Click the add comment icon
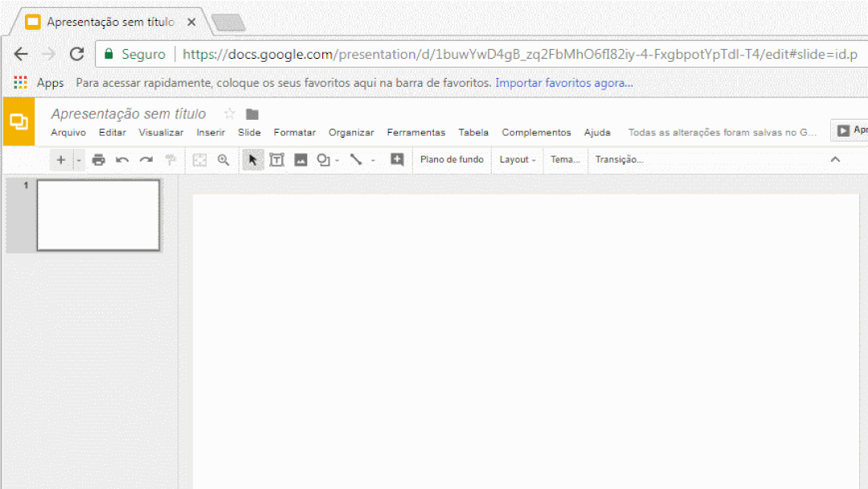Image resolution: width=868 pixels, height=489 pixels. 397,159
